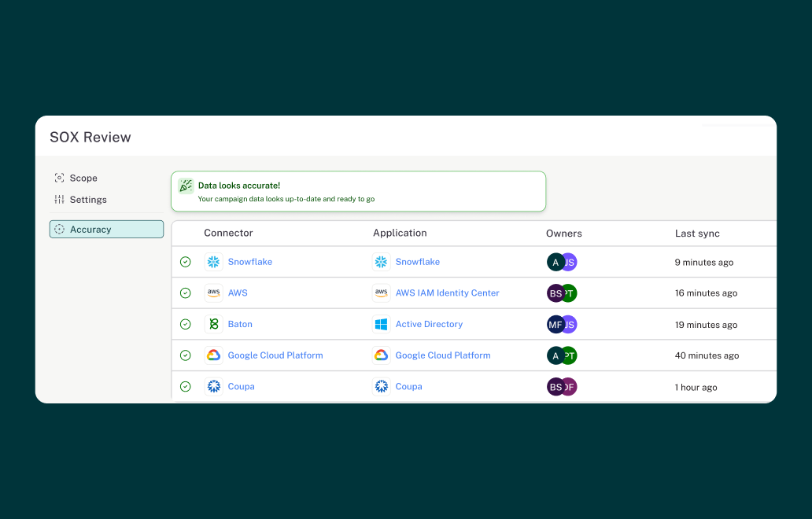This screenshot has width=812, height=519.
Task: Click the AWS IAM Identity Center logo
Action: [381, 293]
